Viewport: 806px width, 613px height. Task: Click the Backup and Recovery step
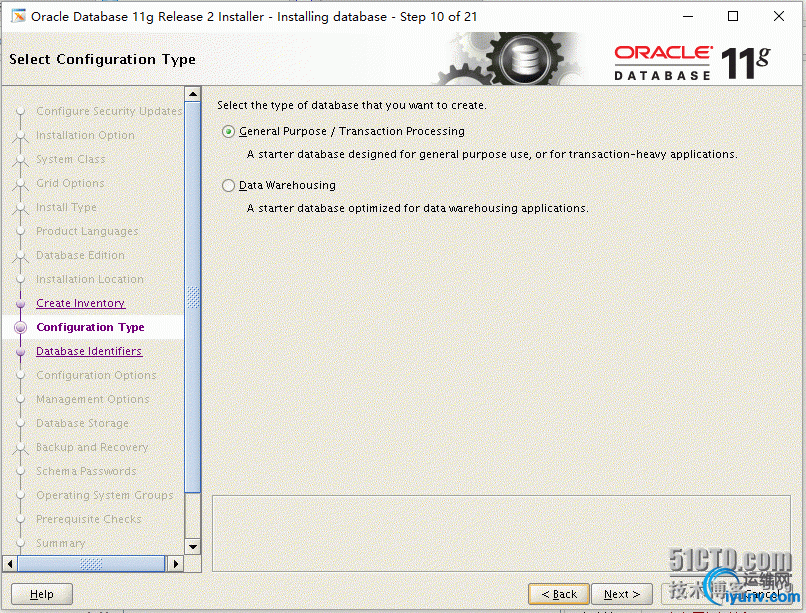[x=92, y=447]
